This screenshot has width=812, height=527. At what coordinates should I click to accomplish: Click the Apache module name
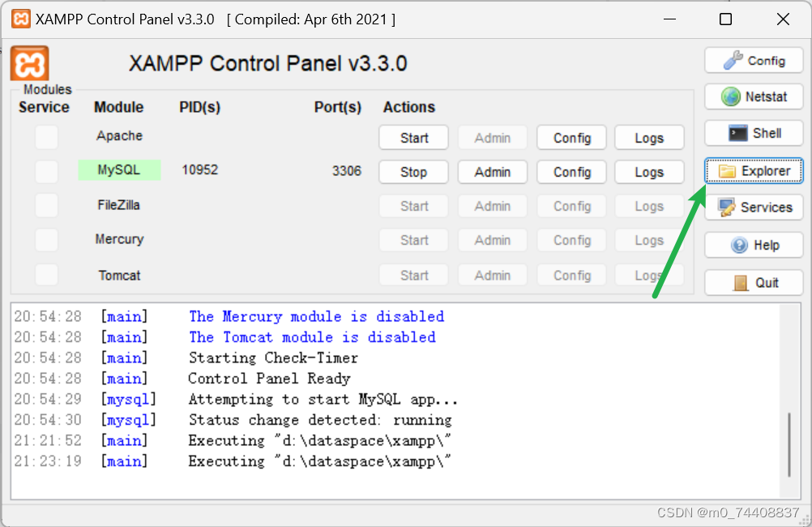pos(119,135)
